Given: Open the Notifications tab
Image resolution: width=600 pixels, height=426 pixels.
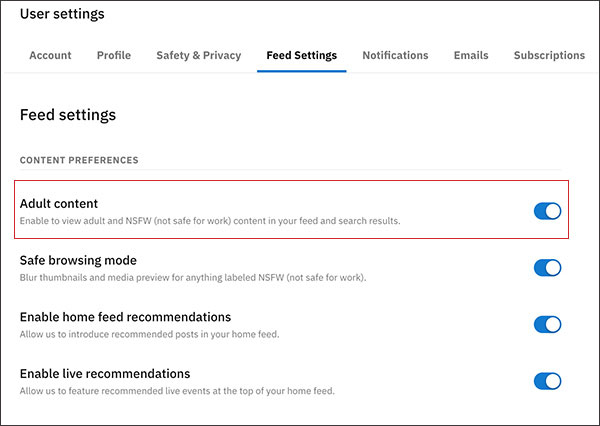Looking at the screenshot, I should pos(395,55).
